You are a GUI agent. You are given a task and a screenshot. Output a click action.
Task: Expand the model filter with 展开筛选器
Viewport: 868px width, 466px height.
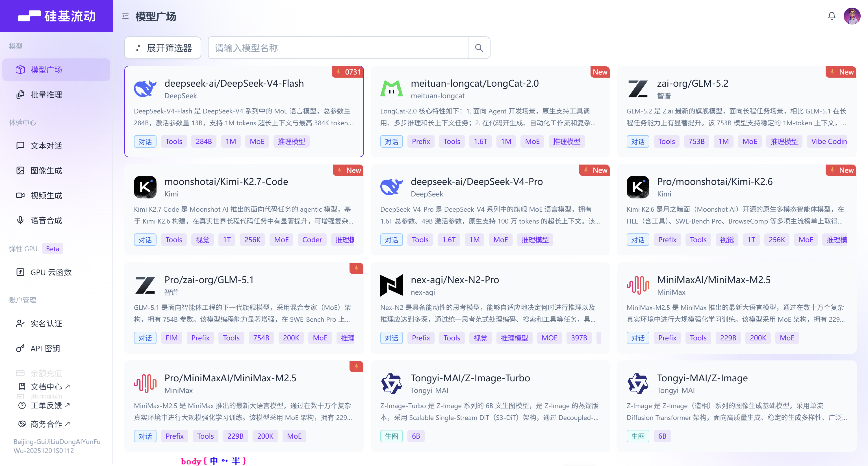[x=163, y=48]
